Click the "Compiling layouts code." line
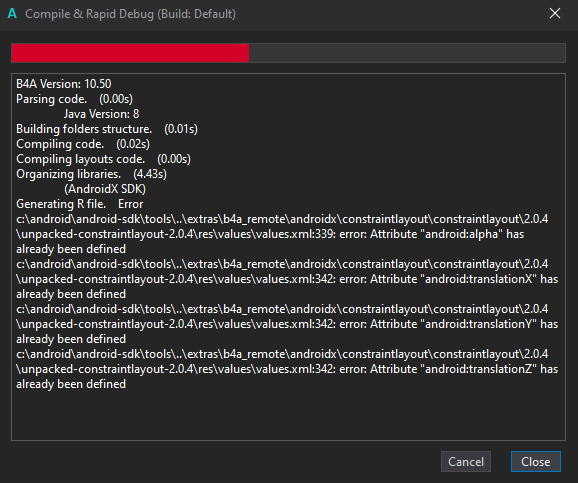Image resolution: width=578 pixels, height=483 pixels. click(x=104, y=159)
